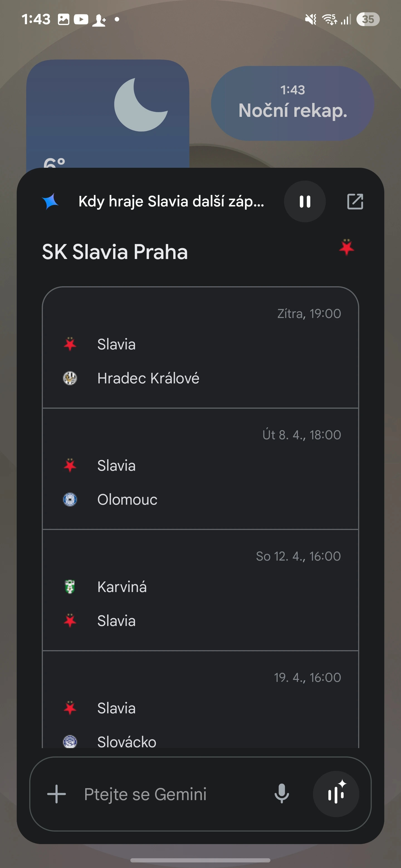Image resolution: width=401 pixels, height=868 pixels.
Task: Tap the Olomouc club crest
Action: [70, 499]
